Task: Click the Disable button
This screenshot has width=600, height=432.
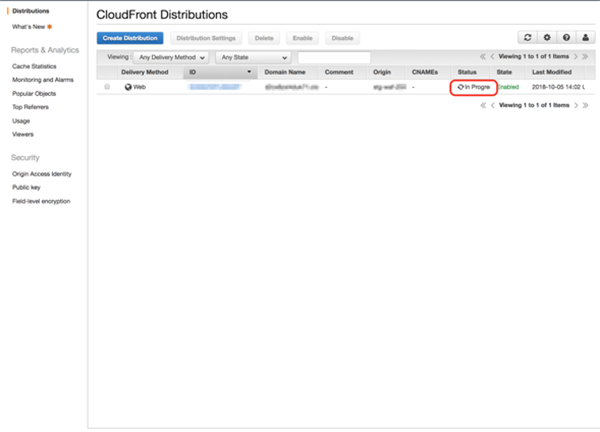Action: pos(342,38)
